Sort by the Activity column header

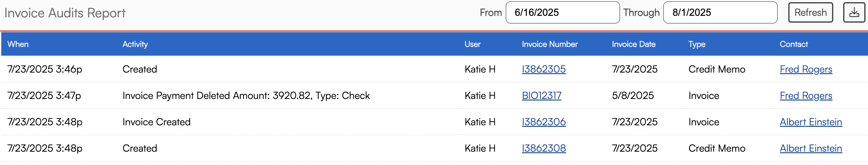click(x=135, y=44)
